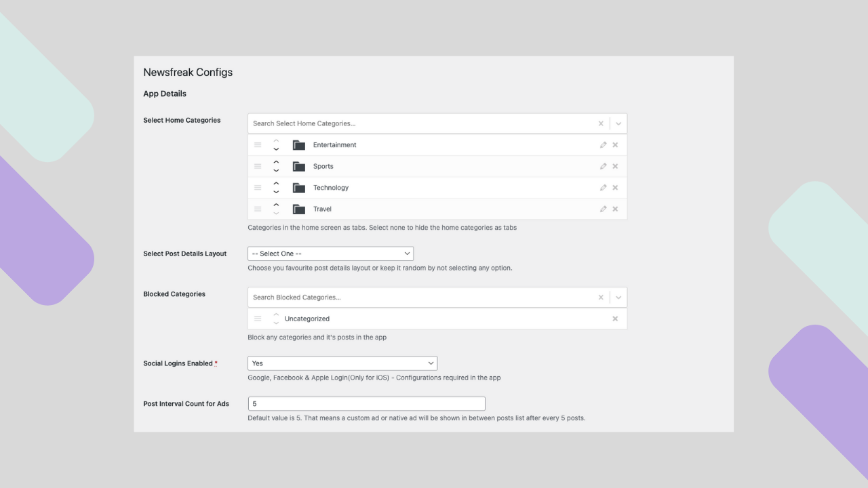Image resolution: width=868 pixels, height=488 pixels.
Task: Move Technology up with the arrow
Action: click(x=276, y=183)
